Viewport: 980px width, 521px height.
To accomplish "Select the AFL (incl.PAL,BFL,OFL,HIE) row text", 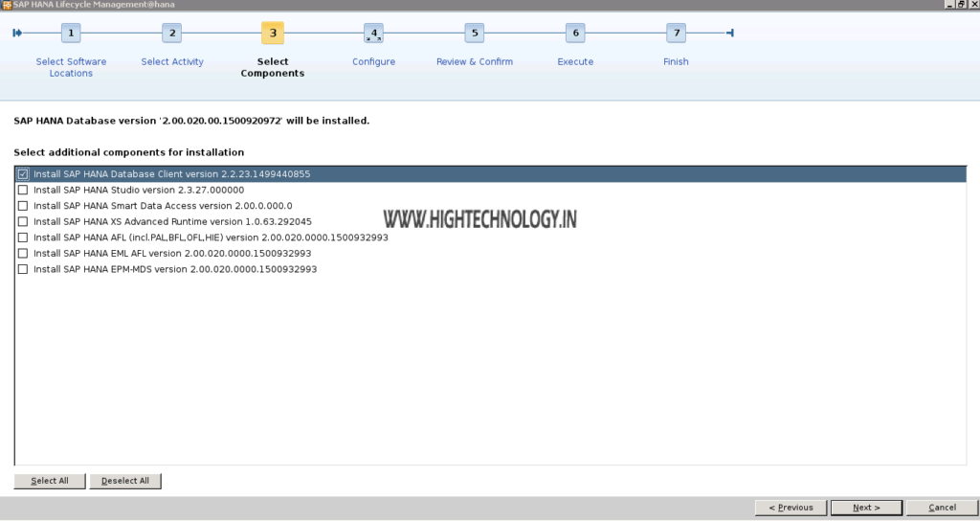I will (211, 238).
